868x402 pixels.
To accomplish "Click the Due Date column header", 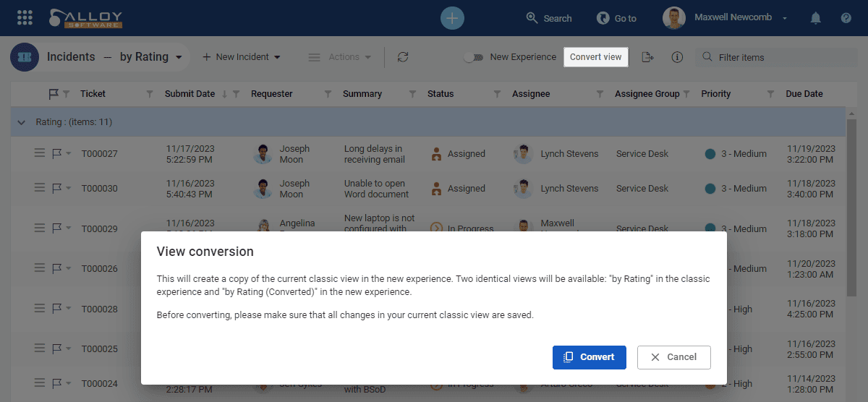I will tap(804, 94).
